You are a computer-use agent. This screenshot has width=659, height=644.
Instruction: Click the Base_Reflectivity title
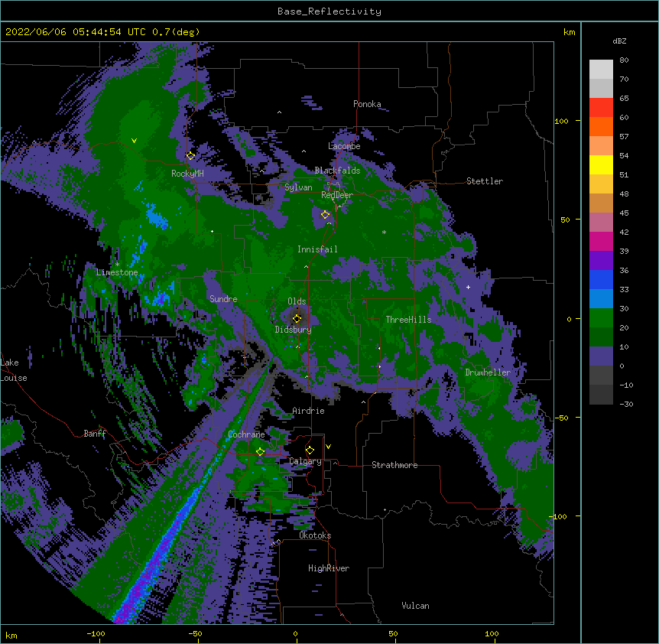coord(329,11)
